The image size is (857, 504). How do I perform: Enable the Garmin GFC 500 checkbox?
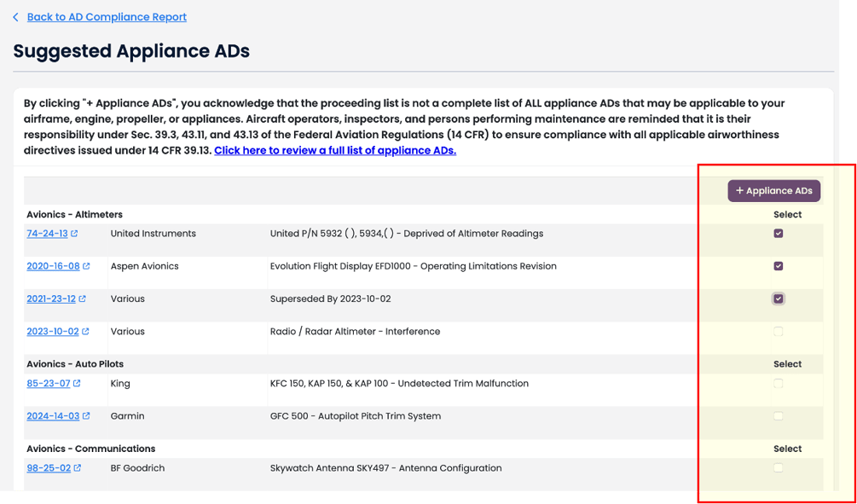(778, 416)
